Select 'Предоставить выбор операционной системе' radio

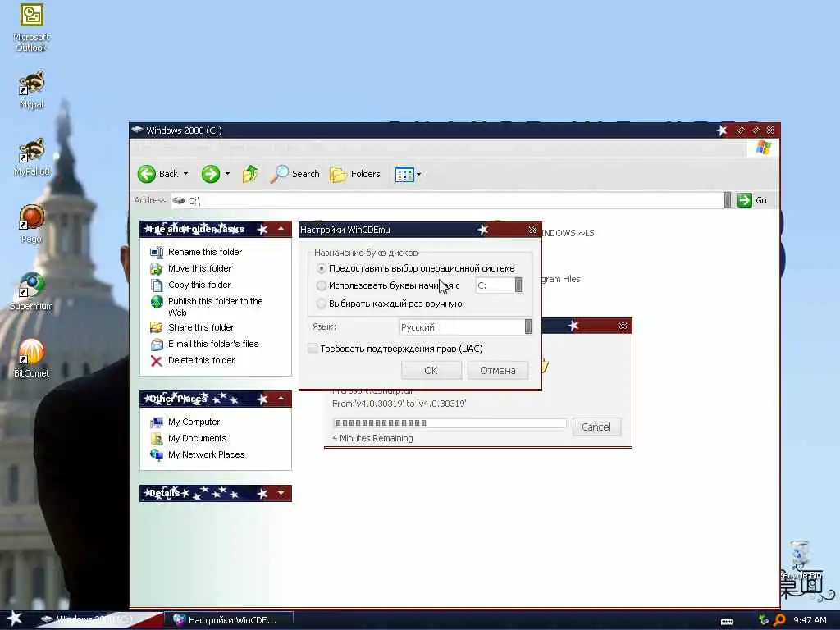[322, 268]
